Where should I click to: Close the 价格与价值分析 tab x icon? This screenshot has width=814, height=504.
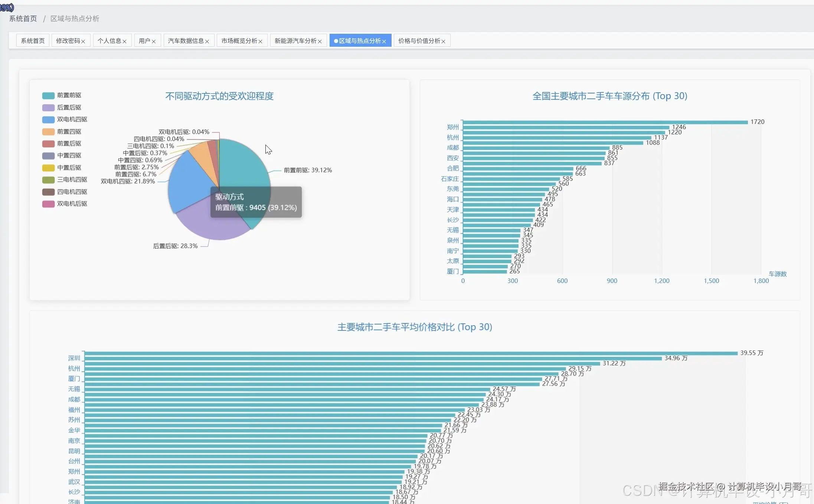443,42
